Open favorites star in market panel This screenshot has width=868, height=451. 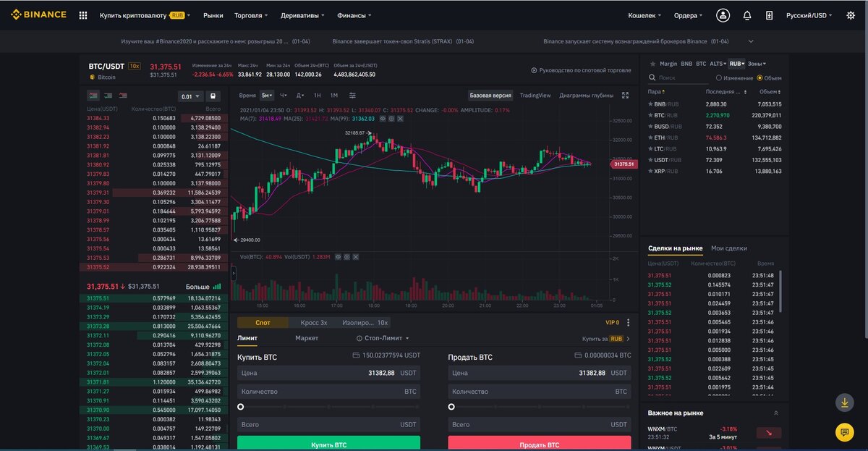point(652,64)
